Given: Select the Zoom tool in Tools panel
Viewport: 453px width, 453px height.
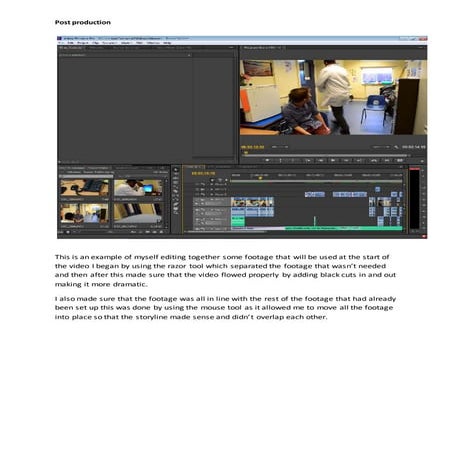Looking at the screenshot, I should [x=176, y=213].
